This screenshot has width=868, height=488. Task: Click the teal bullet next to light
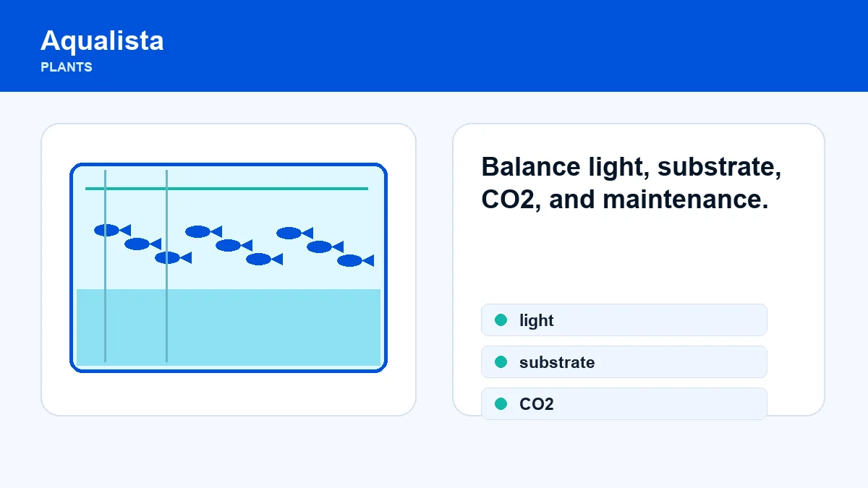click(x=501, y=320)
